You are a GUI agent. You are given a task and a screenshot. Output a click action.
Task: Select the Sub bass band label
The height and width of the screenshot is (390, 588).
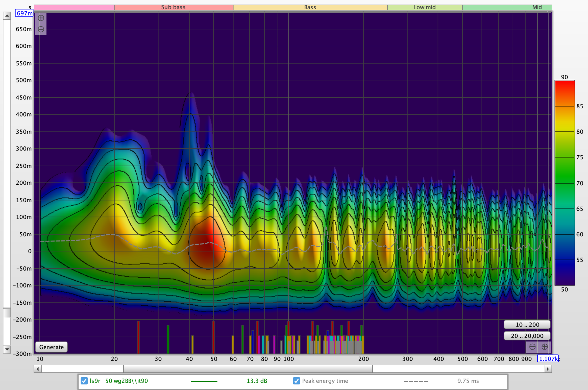tap(173, 7)
